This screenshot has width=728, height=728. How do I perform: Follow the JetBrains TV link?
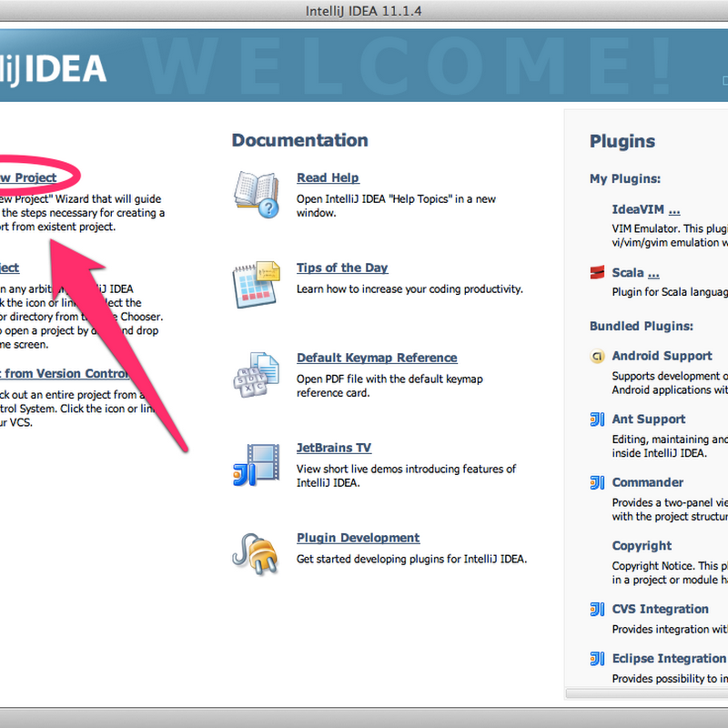tap(334, 448)
